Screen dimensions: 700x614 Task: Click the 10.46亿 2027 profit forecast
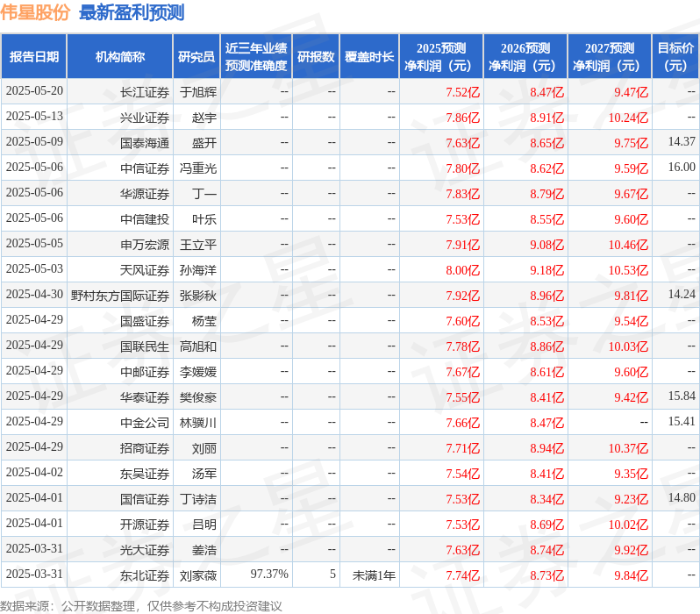(628, 245)
